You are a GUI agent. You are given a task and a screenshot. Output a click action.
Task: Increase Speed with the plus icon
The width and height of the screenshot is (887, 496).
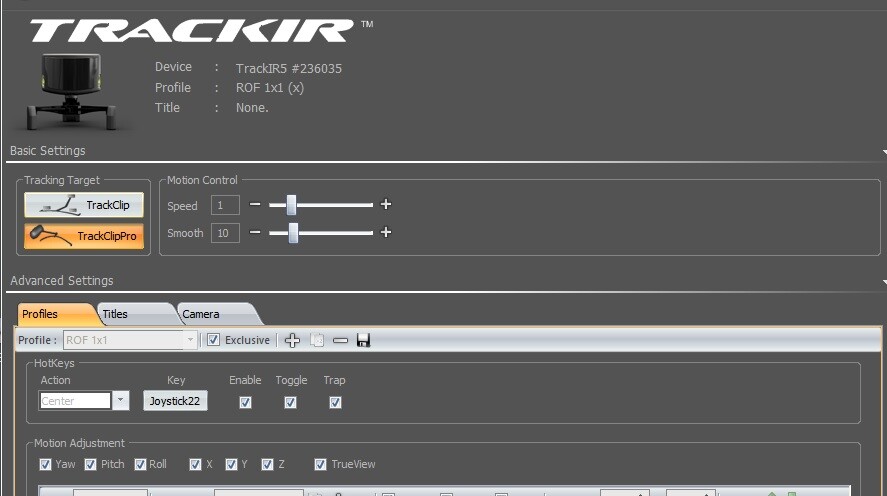[386, 204]
